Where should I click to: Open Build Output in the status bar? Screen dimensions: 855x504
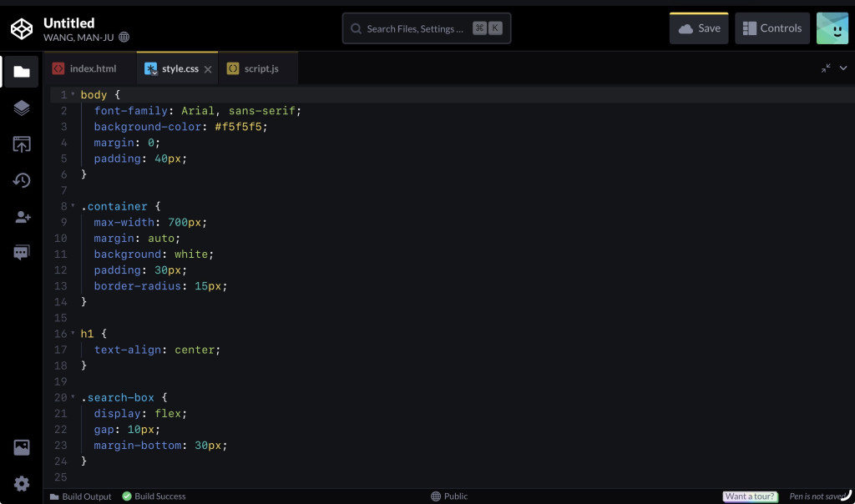(81, 496)
